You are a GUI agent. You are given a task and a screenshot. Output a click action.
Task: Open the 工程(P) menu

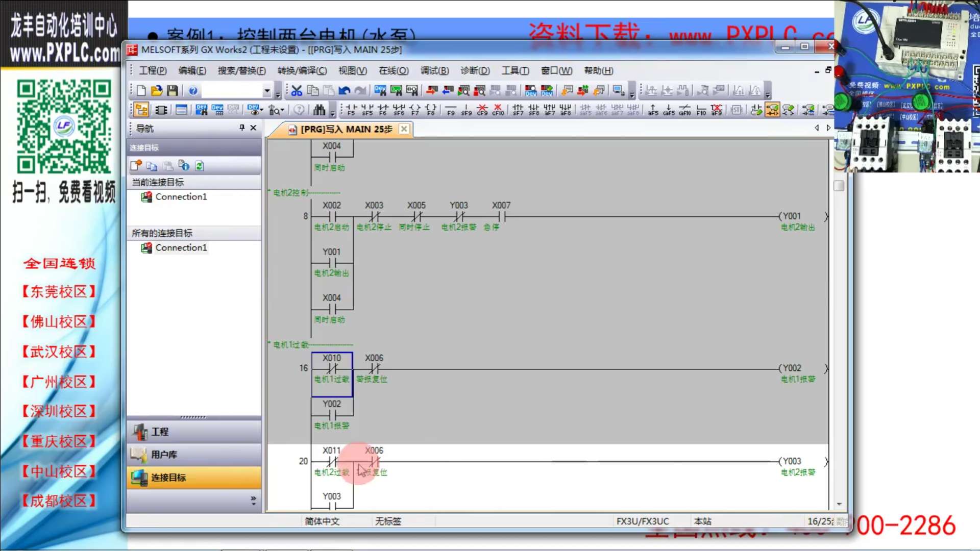(x=153, y=71)
